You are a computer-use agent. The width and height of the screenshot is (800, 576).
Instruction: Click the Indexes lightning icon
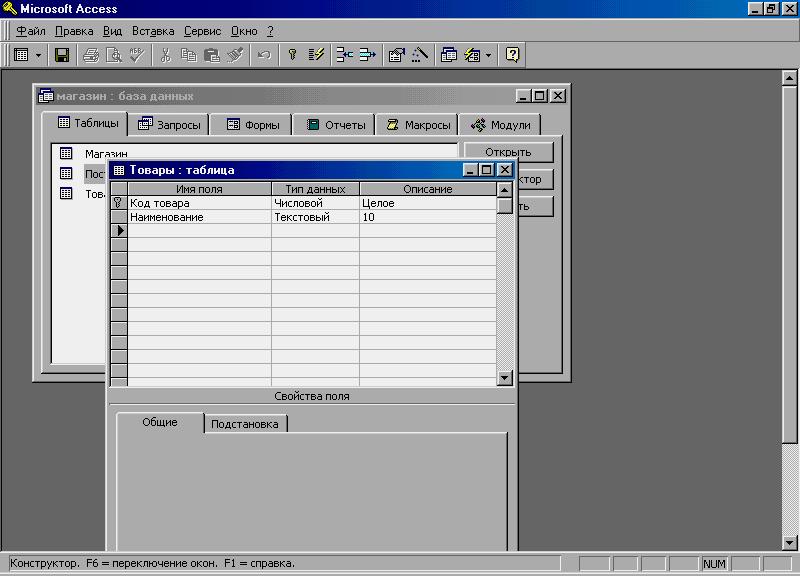click(316, 55)
